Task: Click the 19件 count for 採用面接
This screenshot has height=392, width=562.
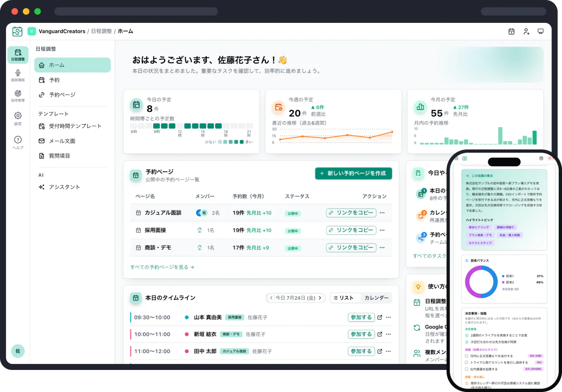Action: click(238, 230)
